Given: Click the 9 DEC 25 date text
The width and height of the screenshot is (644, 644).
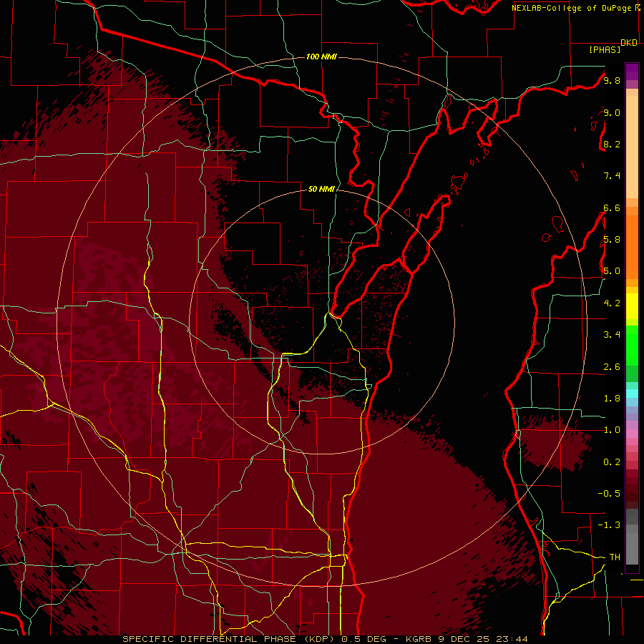Looking at the screenshot, I should point(464,639).
